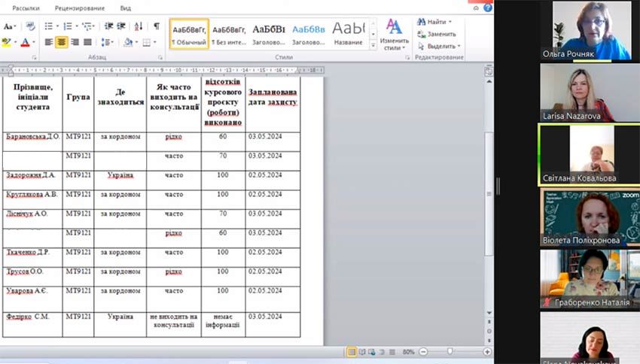Open the shading color dropdown arrow
Image resolution: width=640 pixels, height=364 pixels.
tap(136, 42)
